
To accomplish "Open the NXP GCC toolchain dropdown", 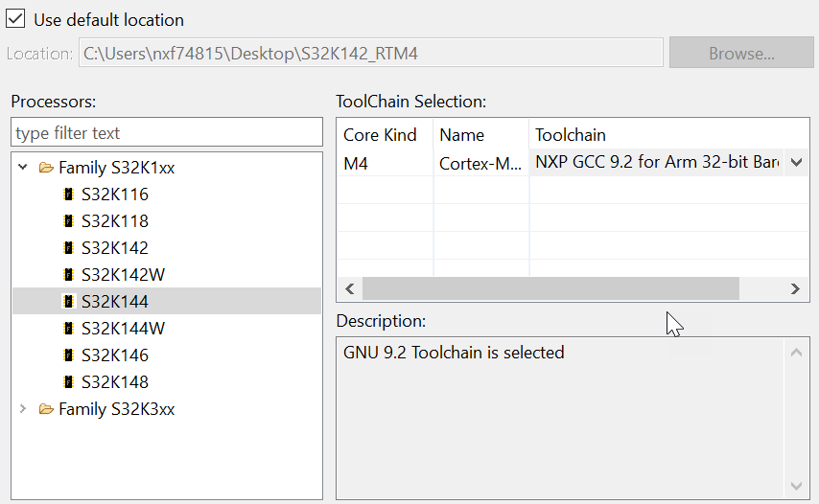I will click(x=796, y=163).
